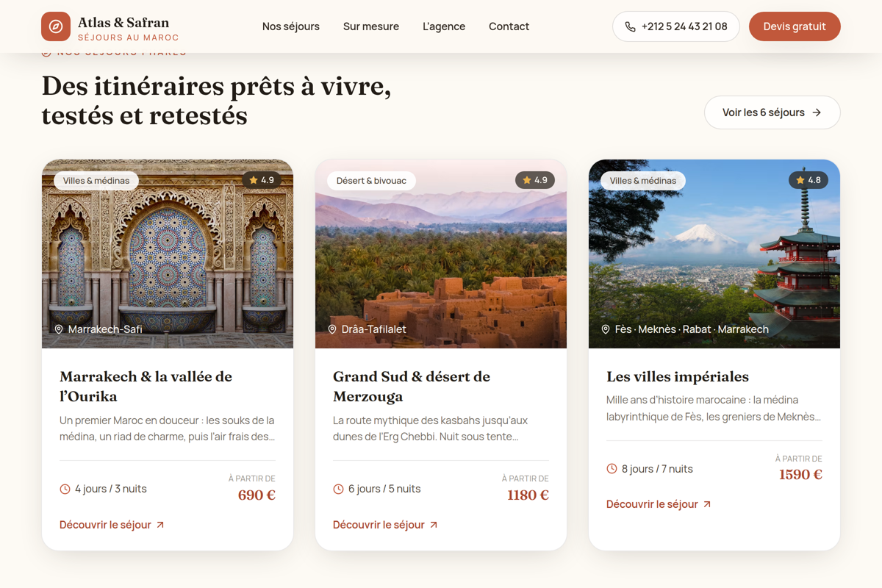Image resolution: width=882 pixels, height=588 pixels.
Task: Click the arrow icon in Grand Sud Découvrir link
Action: [434, 525]
